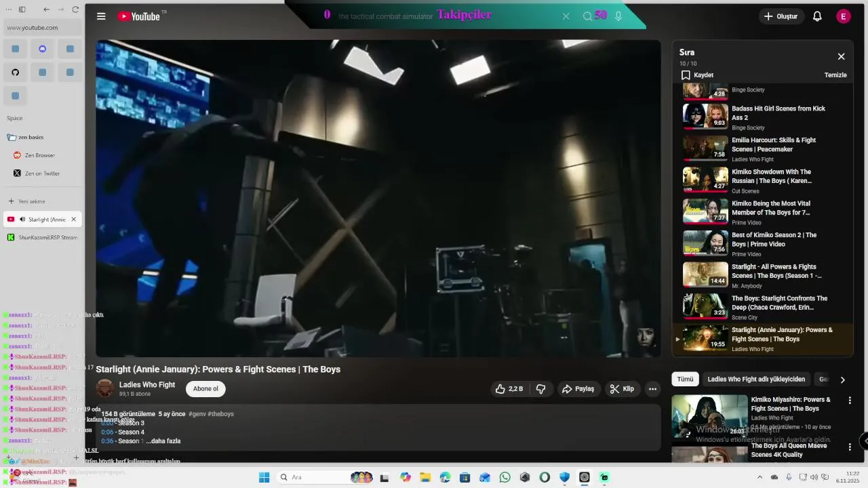
Task: Open the YouTube hamburger guide menu
Action: (x=101, y=16)
